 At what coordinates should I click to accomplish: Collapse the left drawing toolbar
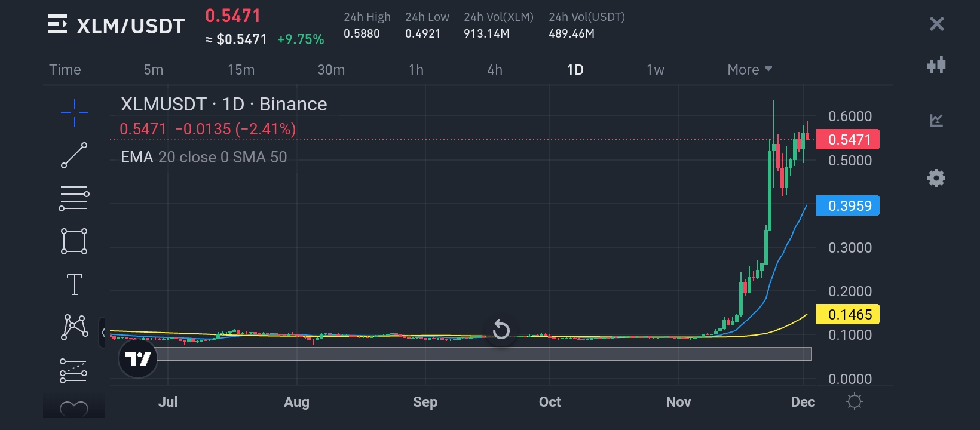(103, 333)
